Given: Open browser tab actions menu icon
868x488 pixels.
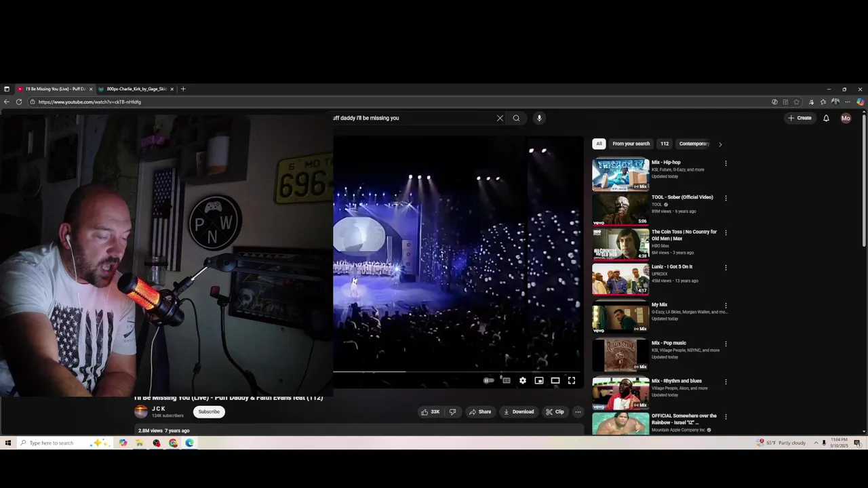Looking at the screenshot, I should (x=7, y=89).
